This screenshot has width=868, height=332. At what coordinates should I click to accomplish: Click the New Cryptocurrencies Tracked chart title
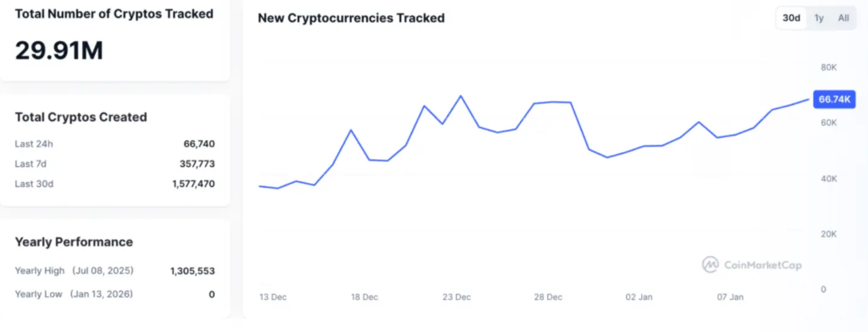pos(351,18)
